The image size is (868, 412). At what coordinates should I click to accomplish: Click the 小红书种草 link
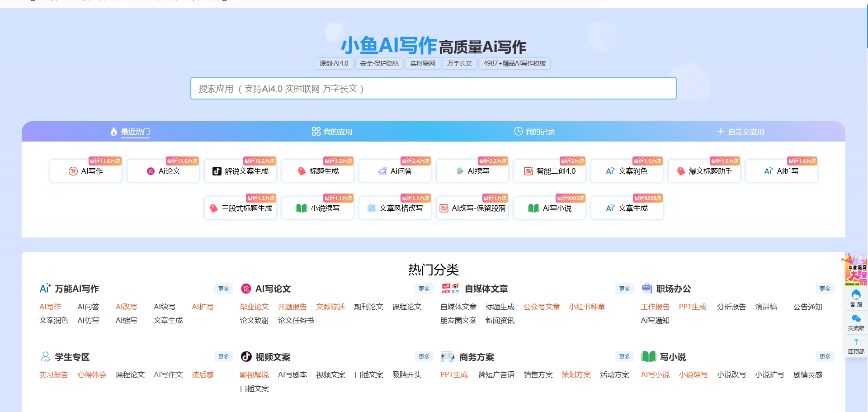pos(586,307)
